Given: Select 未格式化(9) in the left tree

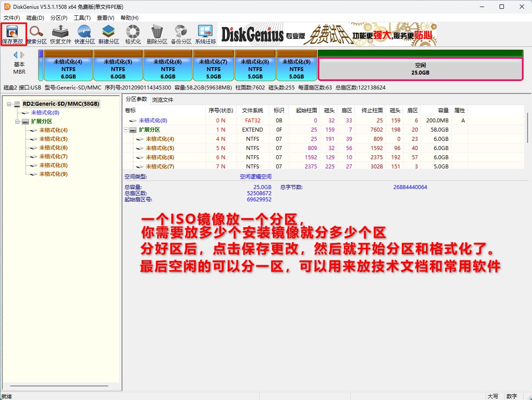Looking at the screenshot, I should pyautogui.click(x=53, y=174).
